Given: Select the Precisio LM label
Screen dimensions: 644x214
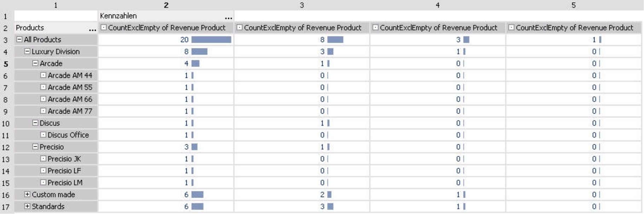Looking at the screenshot, I should pyautogui.click(x=65, y=183).
